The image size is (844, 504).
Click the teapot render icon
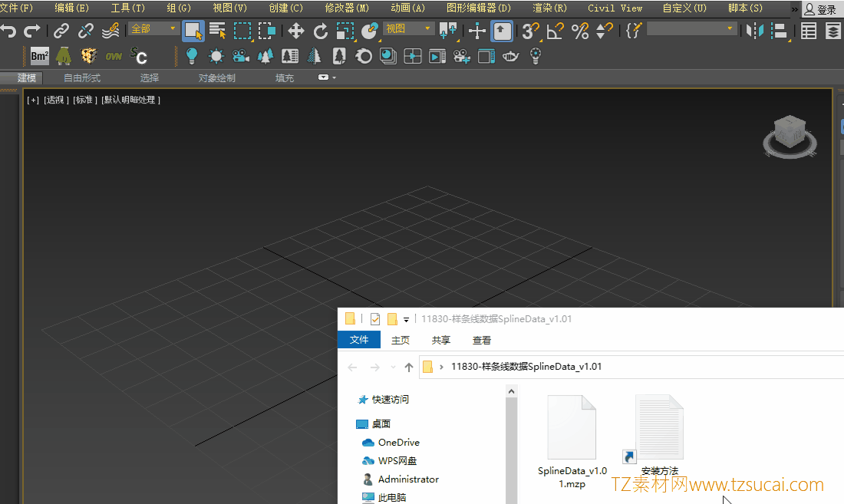510,56
